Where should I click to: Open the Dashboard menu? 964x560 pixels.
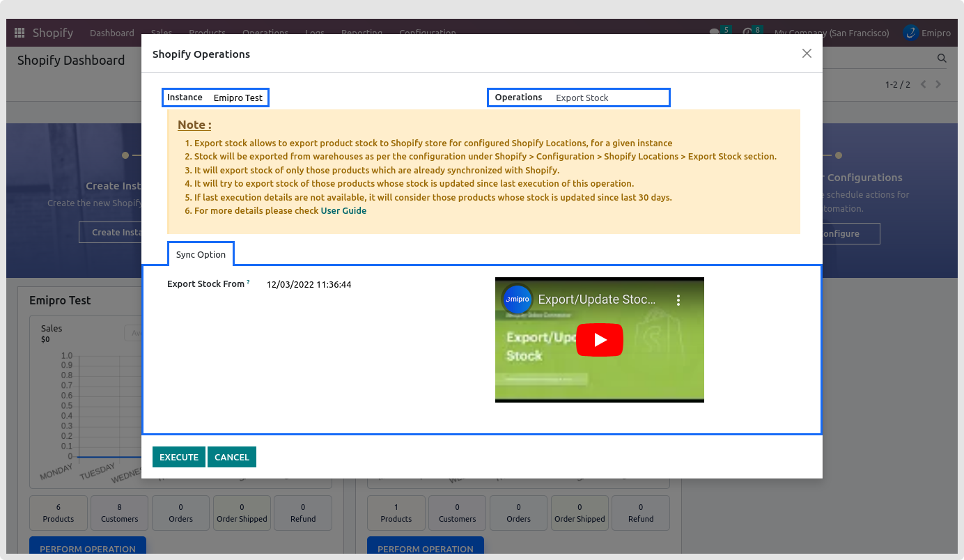coord(112,33)
